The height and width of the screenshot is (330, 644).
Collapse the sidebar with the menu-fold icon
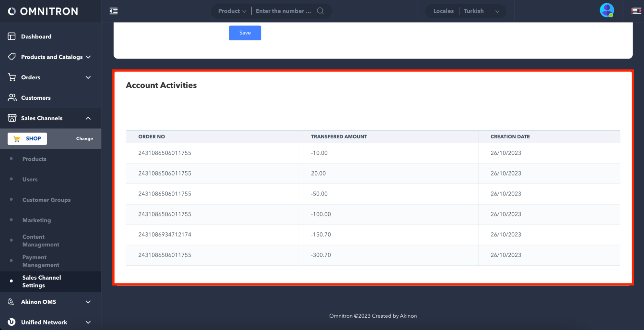pos(113,11)
